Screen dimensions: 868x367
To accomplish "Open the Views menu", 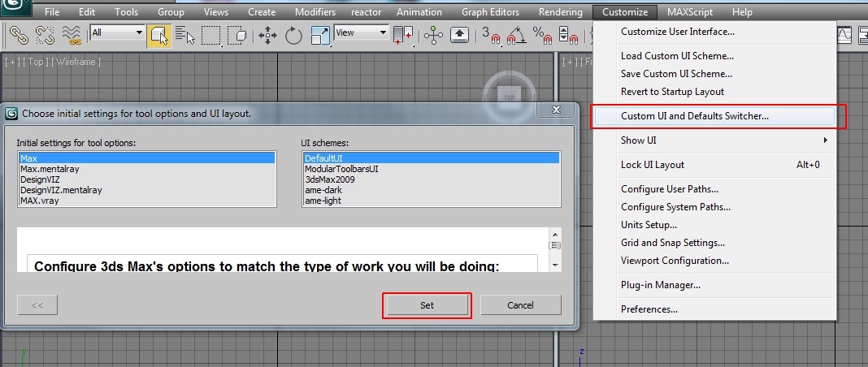I will (215, 11).
